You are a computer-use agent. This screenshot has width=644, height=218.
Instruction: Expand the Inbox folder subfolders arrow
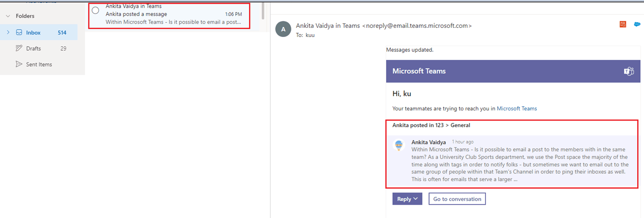point(8,33)
